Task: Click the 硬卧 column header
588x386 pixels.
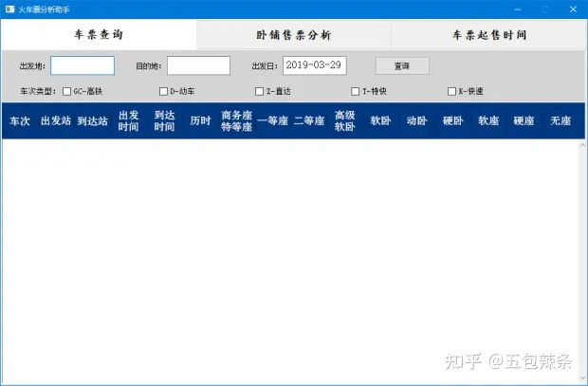Action: coord(452,120)
